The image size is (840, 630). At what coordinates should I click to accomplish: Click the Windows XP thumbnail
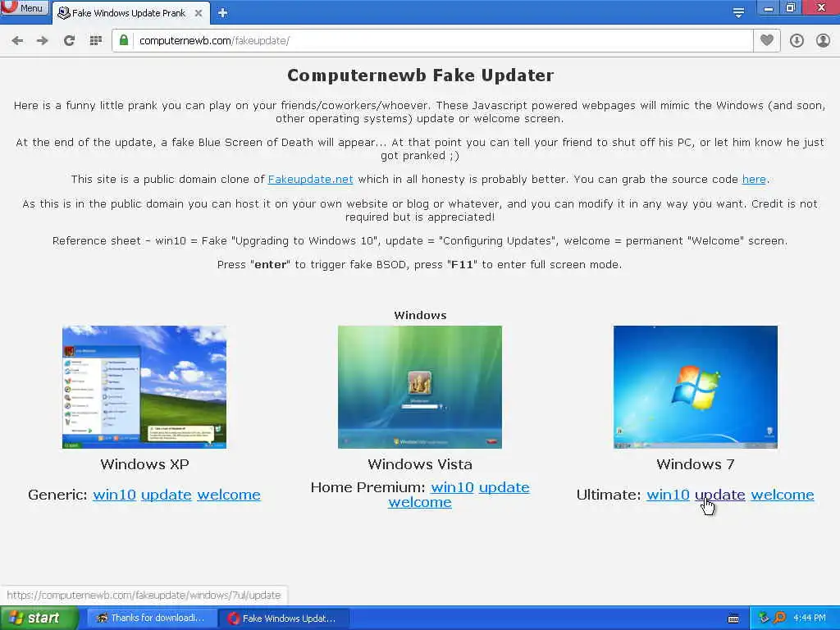144,387
